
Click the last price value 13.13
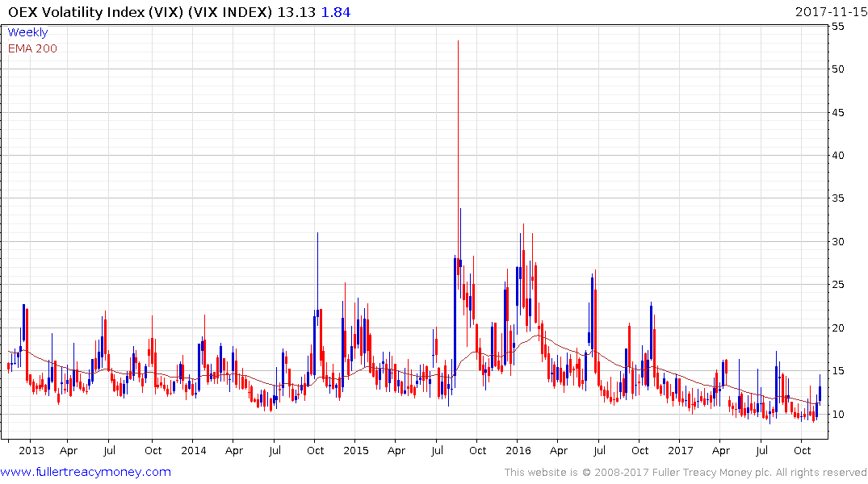[296, 12]
